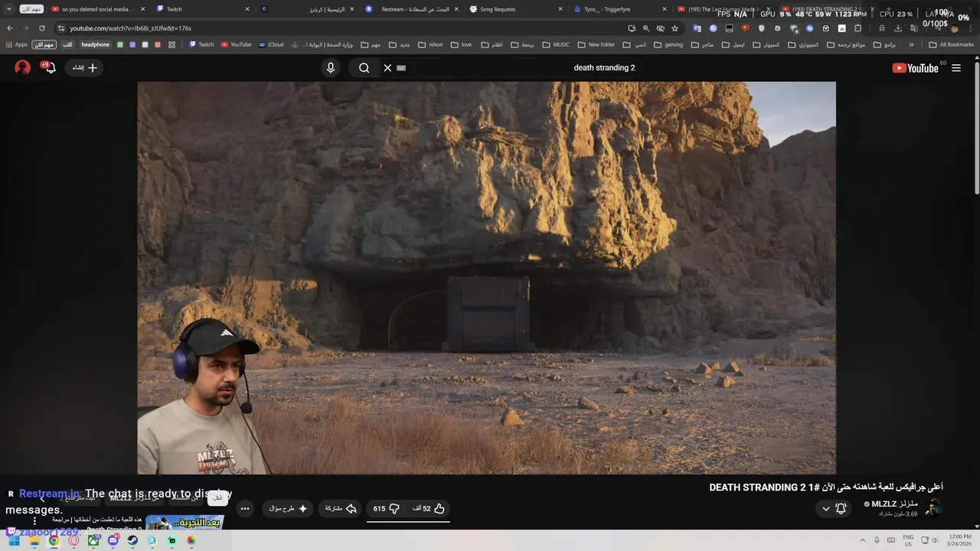Click the YouTube logo

click(x=915, y=67)
